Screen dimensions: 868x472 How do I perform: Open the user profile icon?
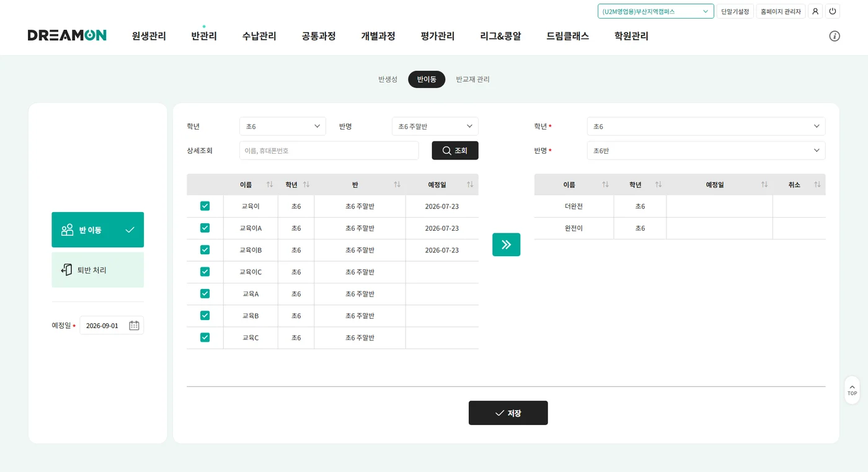pyautogui.click(x=815, y=11)
